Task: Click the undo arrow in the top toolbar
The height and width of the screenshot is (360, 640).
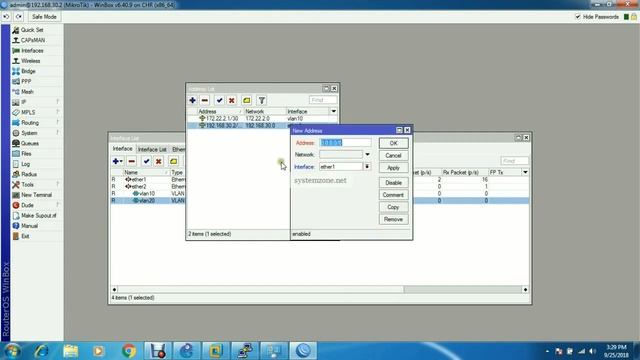Action: 6,17
